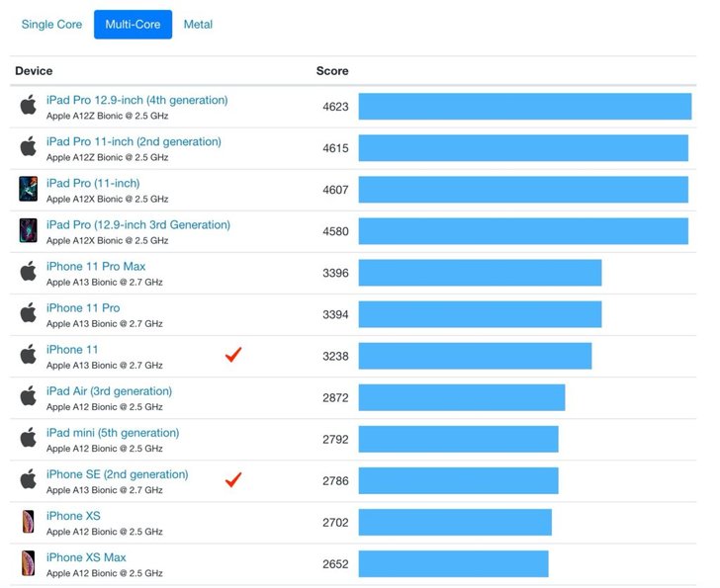This screenshot has width=720, height=588.
Task: Open the iPhone XS Max link
Action: pos(86,557)
